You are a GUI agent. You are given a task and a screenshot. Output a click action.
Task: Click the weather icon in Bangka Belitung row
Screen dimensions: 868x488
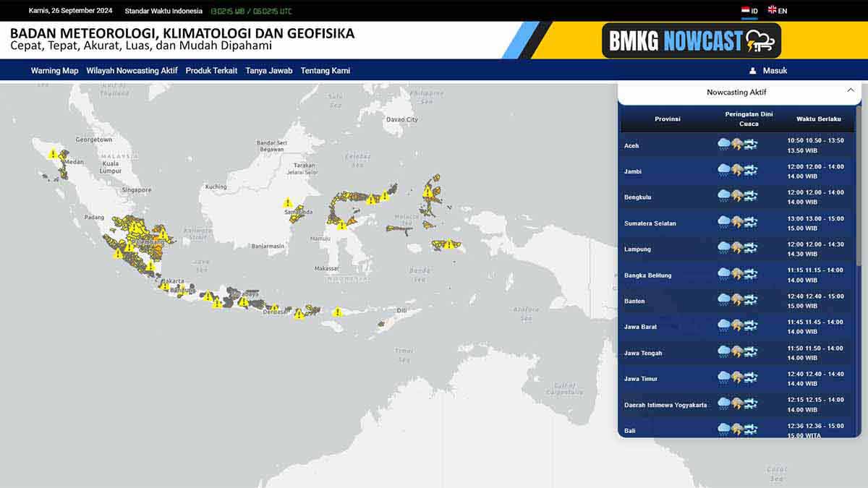737,275
